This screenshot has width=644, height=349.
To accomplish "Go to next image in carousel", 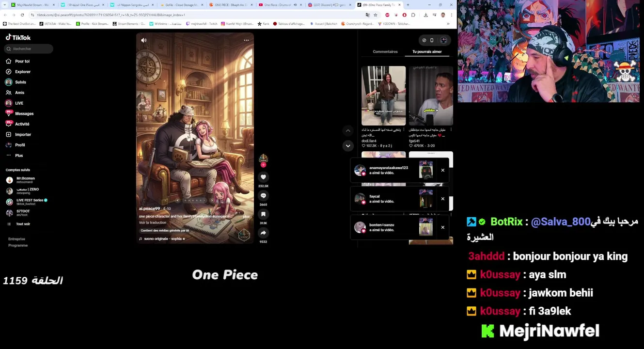I will pos(212,200).
